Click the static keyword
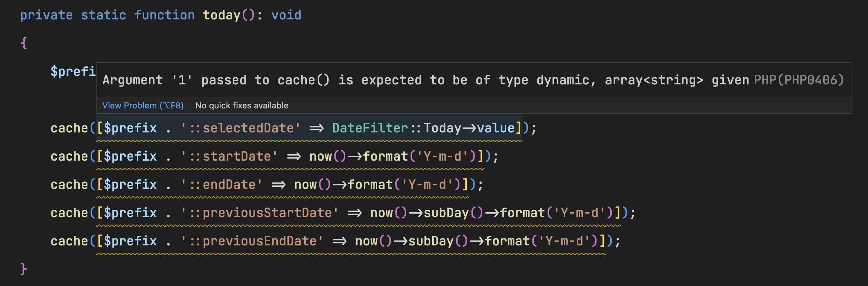 click(103, 15)
